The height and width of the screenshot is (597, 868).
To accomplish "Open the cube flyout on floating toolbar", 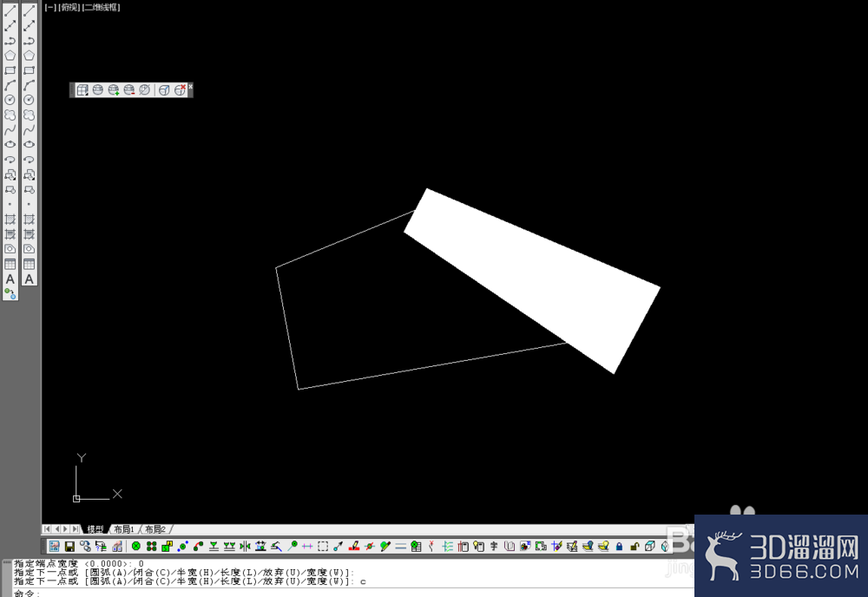I will pos(82,90).
